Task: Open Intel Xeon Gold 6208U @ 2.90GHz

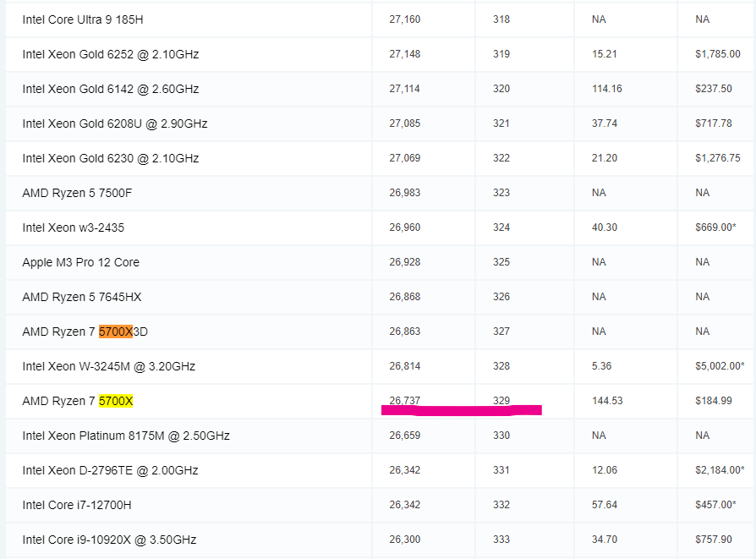Action: (115, 124)
